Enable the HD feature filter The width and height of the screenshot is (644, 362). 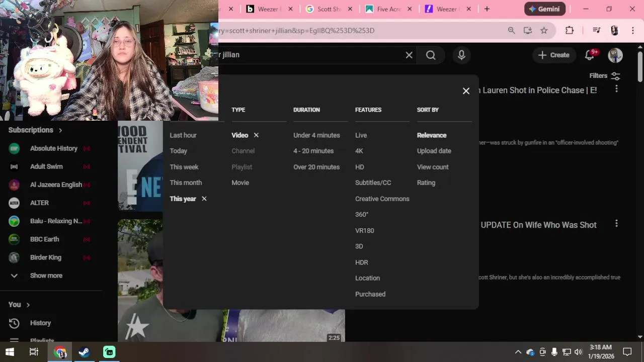[359, 167]
